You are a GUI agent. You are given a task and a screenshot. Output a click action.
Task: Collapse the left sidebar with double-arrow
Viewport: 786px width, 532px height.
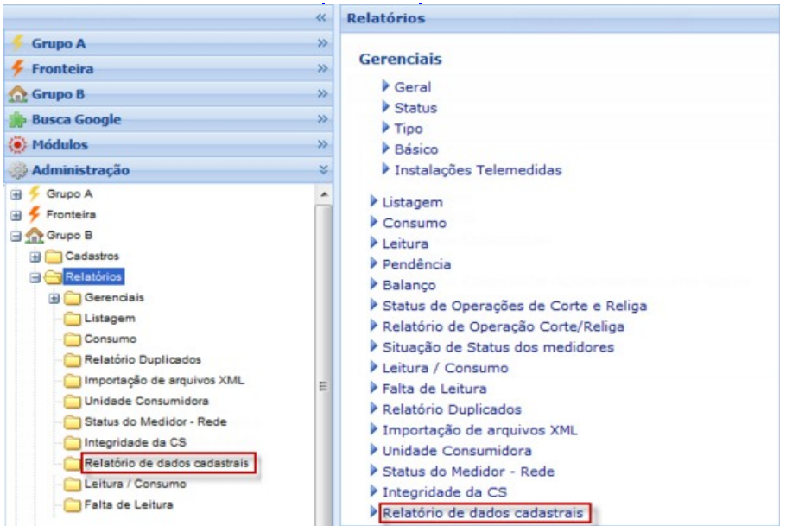coord(321,17)
